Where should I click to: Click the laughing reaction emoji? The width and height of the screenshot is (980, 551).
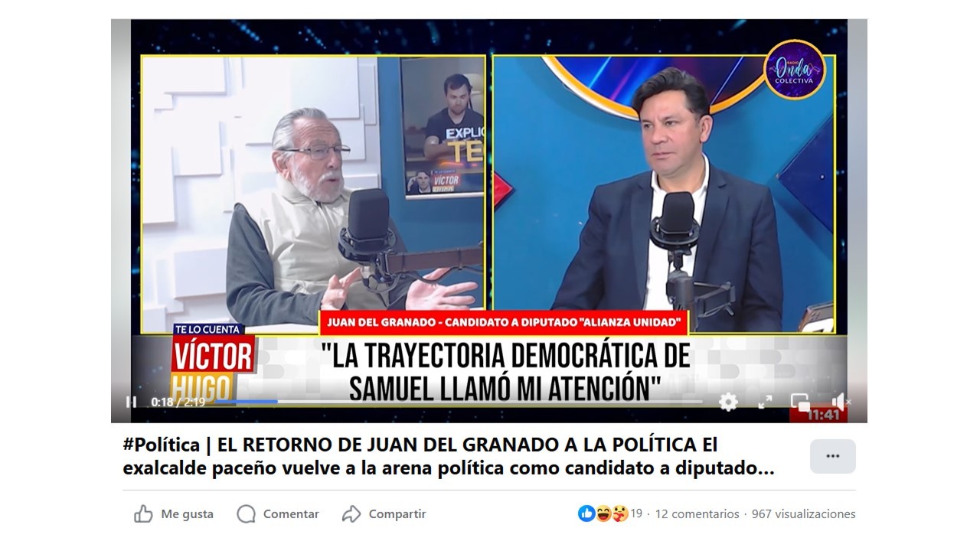[603, 514]
